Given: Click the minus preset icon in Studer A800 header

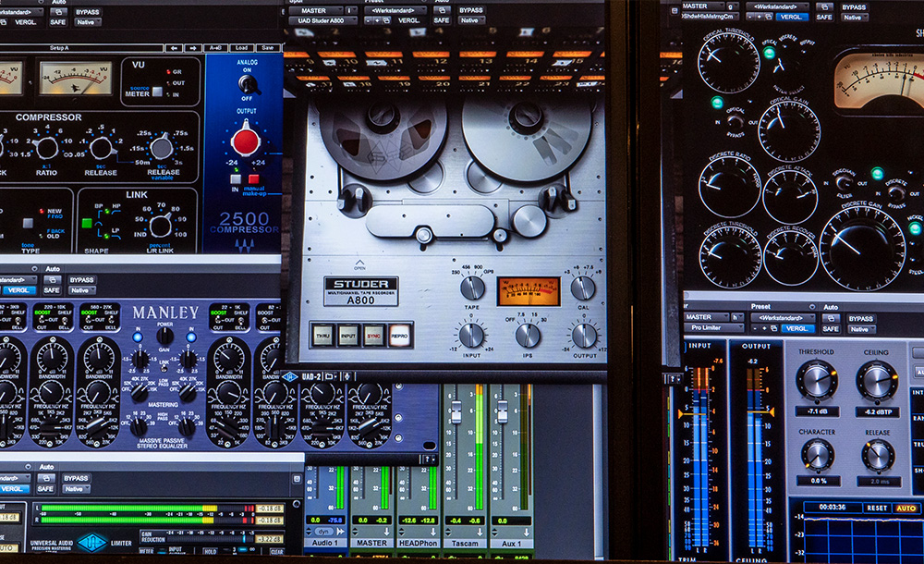Looking at the screenshot, I should (x=369, y=20).
